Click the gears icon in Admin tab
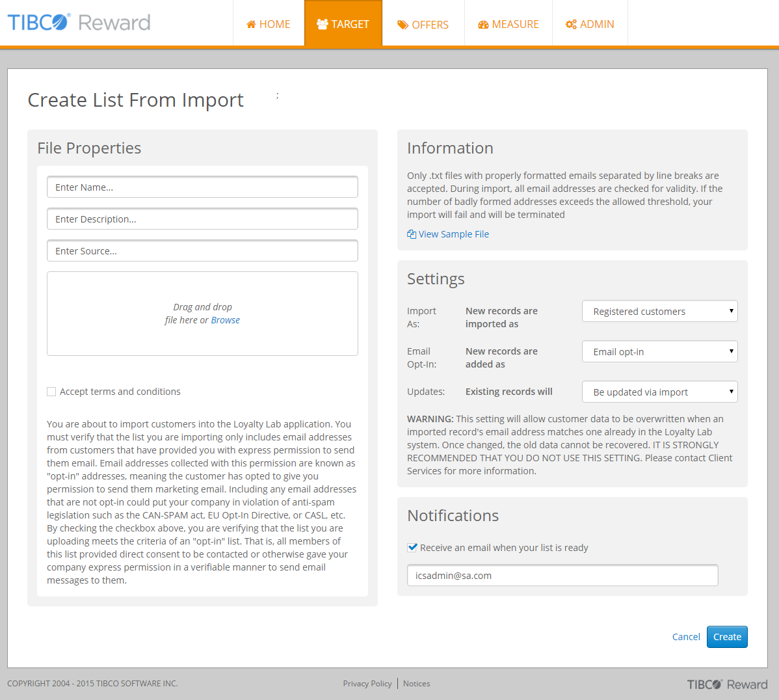The image size is (779, 700). [x=571, y=25]
